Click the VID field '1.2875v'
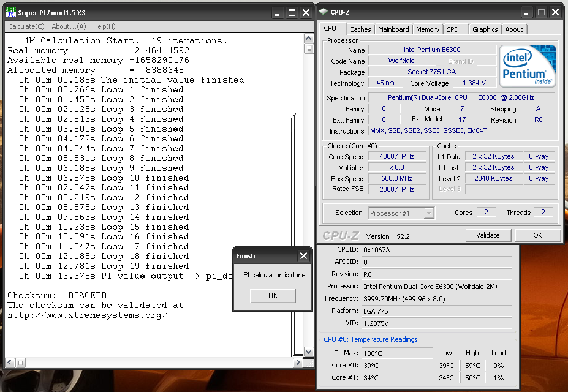568x392 pixels. (437, 323)
